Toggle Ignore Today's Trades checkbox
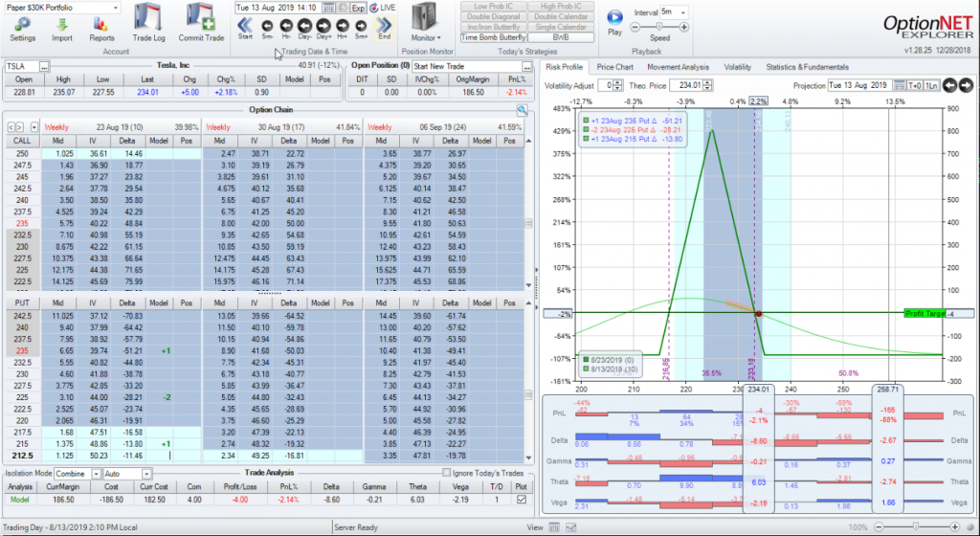The height and width of the screenshot is (536, 980). pyautogui.click(x=446, y=473)
